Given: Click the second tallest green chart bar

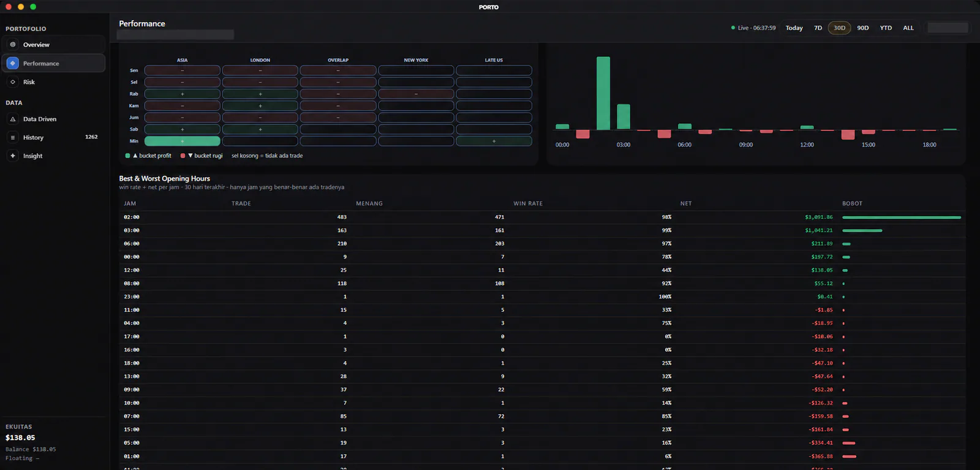Looking at the screenshot, I should (x=624, y=116).
